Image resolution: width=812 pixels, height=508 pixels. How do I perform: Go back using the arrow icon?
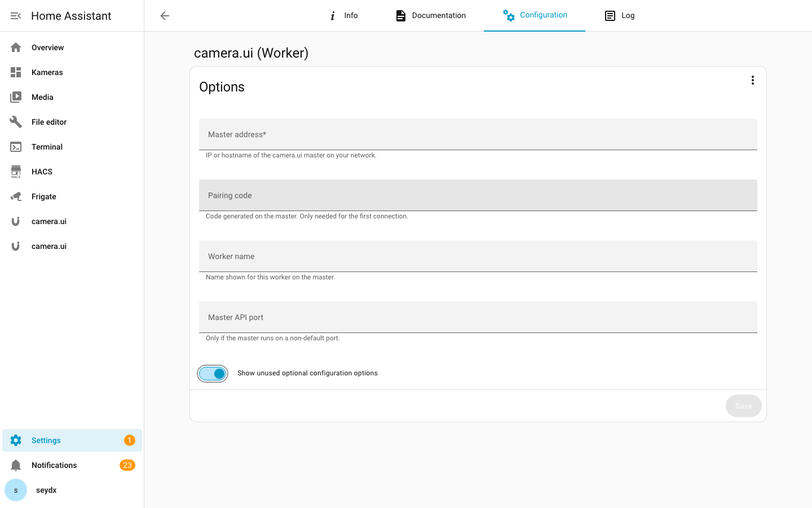coord(165,16)
